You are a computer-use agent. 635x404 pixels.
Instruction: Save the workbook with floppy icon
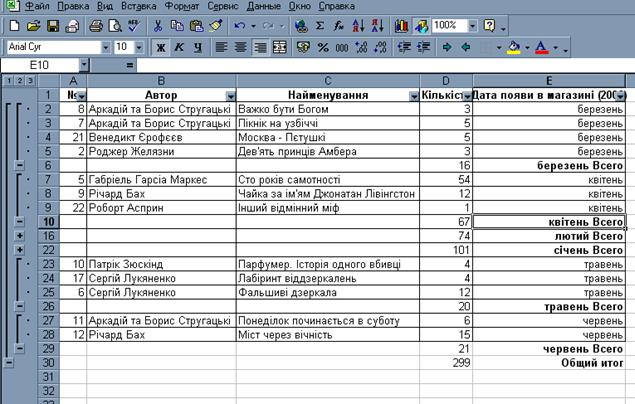53,26
